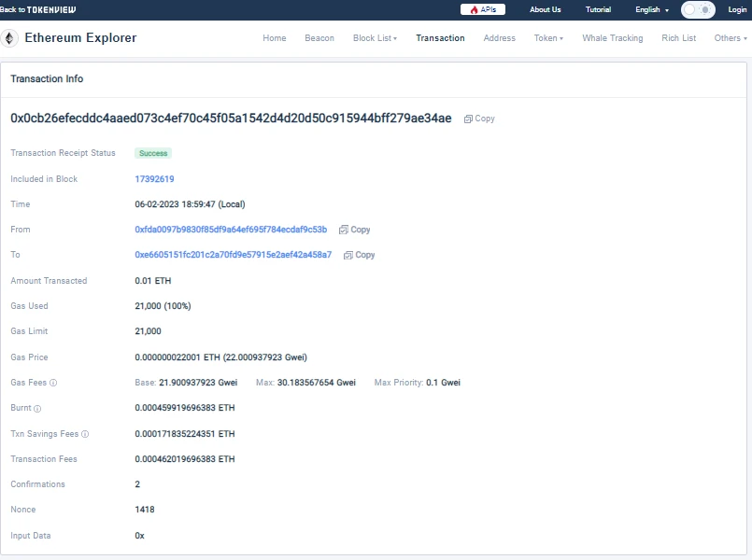This screenshot has height=560, width=752.
Task: Open the Whale Tracking page
Action: [612, 38]
